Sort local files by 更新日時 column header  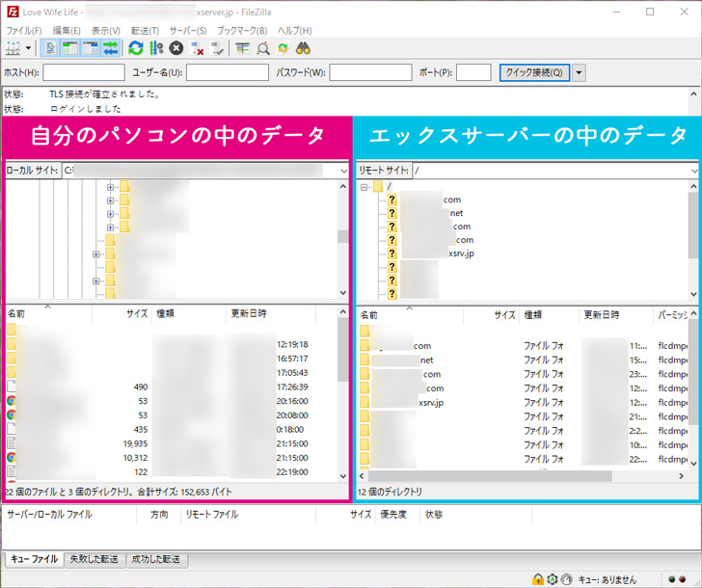pyautogui.click(x=249, y=314)
